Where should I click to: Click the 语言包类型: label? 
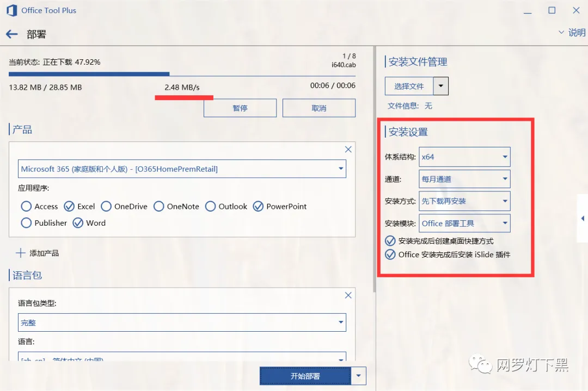pyautogui.click(x=37, y=303)
